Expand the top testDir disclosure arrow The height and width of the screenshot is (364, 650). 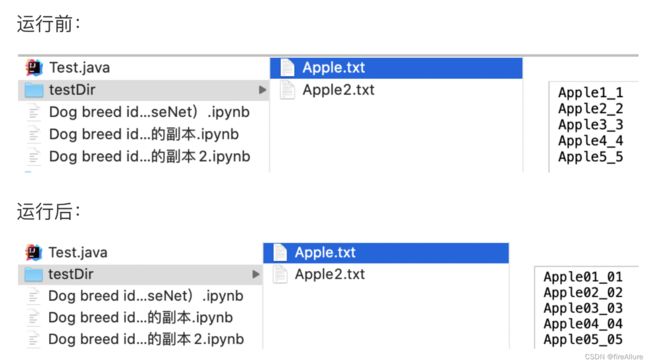[262, 90]
